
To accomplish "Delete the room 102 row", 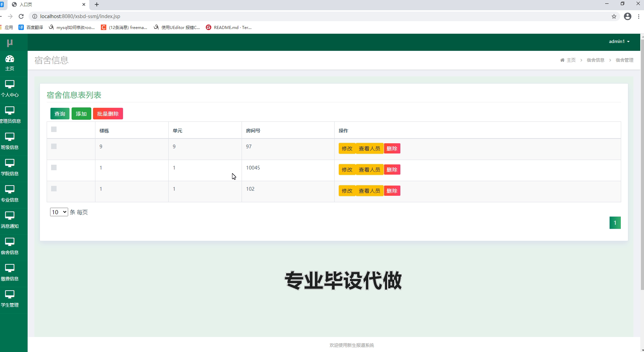I will (392, 191).
